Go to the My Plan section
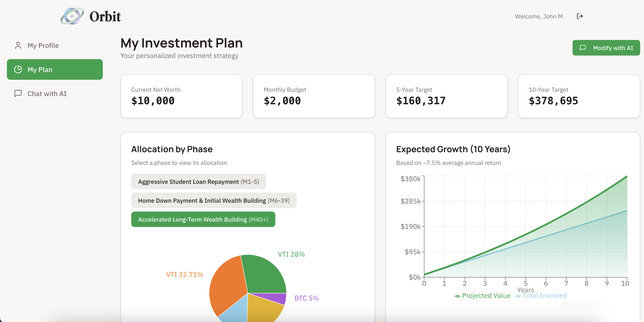 (x=55, y=69)
